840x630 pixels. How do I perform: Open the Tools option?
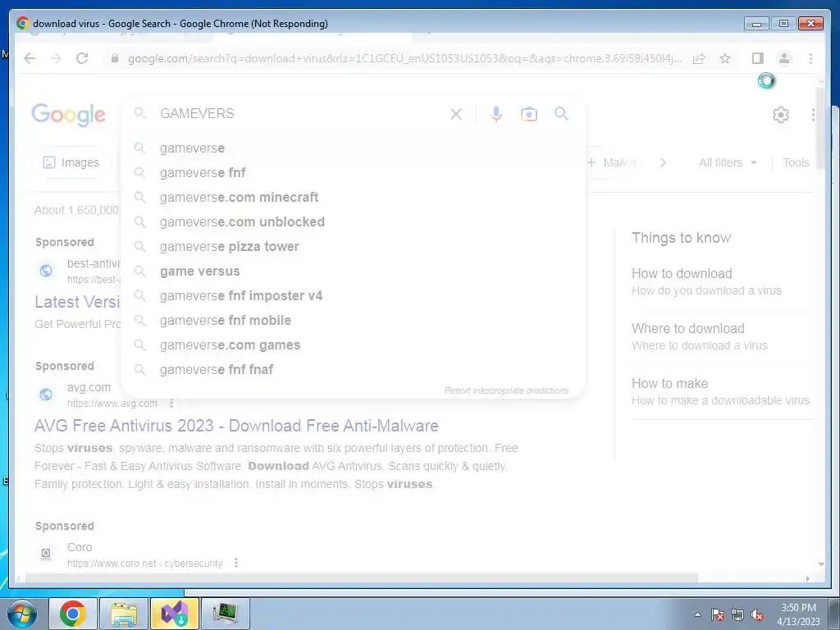pyautogui.click(x=796, y=162)
